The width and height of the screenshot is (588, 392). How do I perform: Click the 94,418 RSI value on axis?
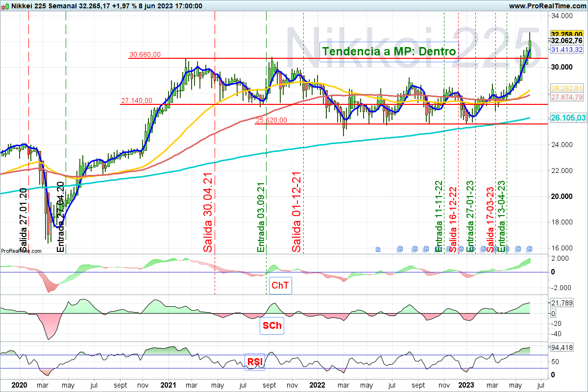coord(561,348)
